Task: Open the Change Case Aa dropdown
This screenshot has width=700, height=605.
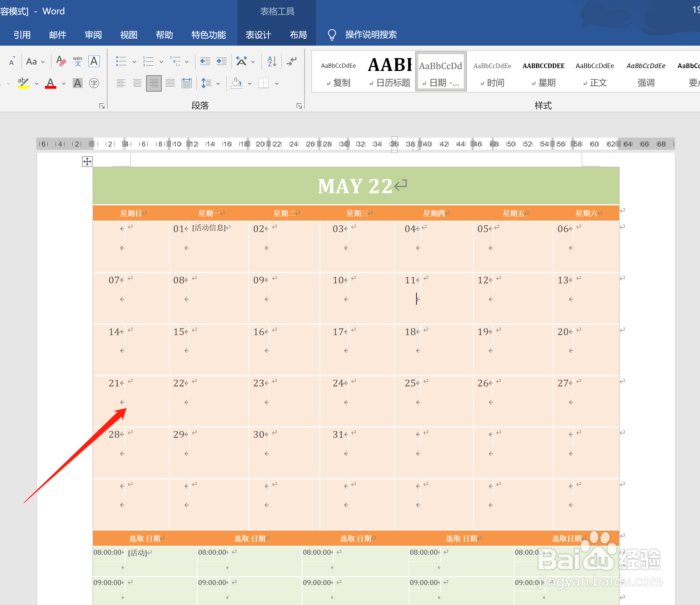Action: coord(35,61)
